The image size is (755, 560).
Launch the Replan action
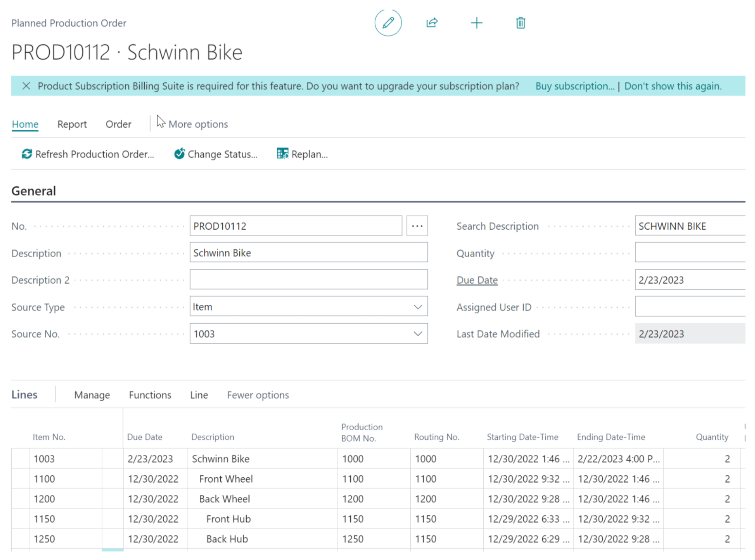point(302,154)
